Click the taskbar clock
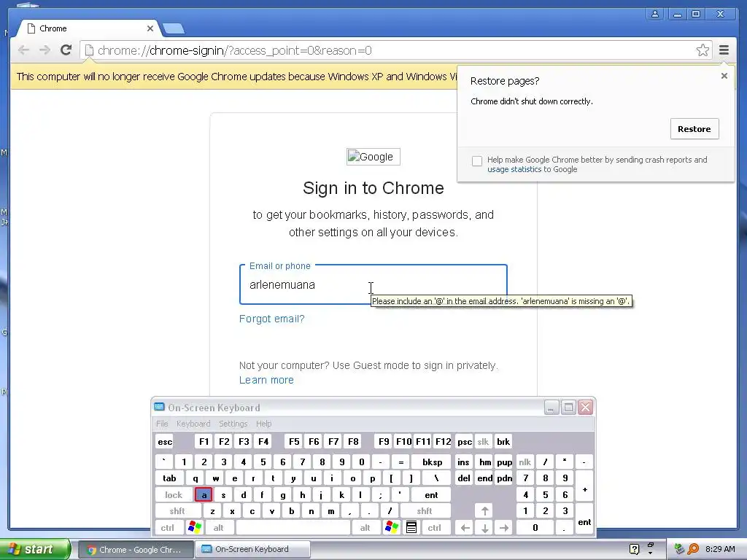The height and width of the screenshot is (560, 747). [x=720, y=549]
